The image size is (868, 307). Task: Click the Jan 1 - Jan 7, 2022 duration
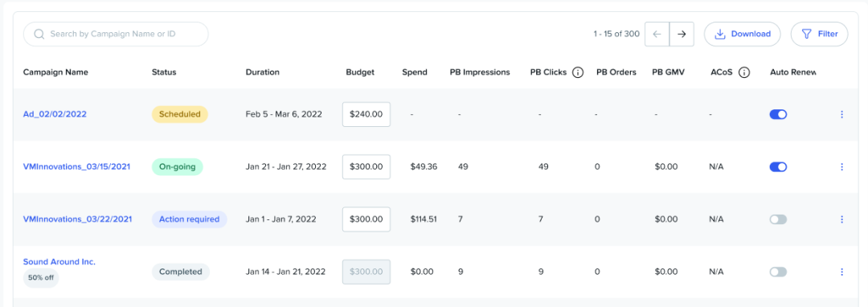[280, 219]
